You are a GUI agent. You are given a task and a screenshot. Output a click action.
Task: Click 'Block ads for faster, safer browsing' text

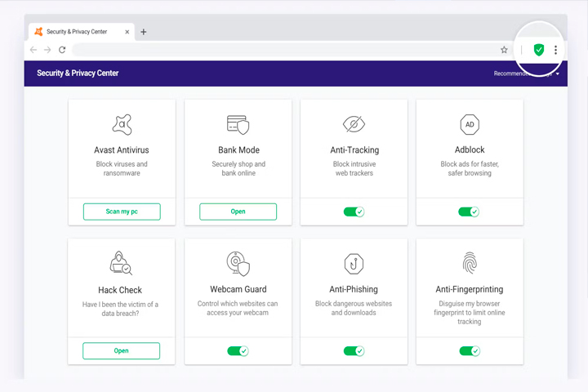pyautogui.click(x=470, y=168)
